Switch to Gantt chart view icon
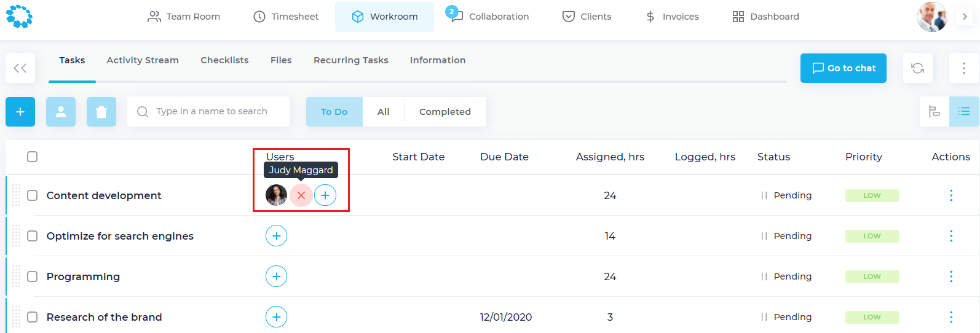 pyautogui.click(x=934, y=112)
